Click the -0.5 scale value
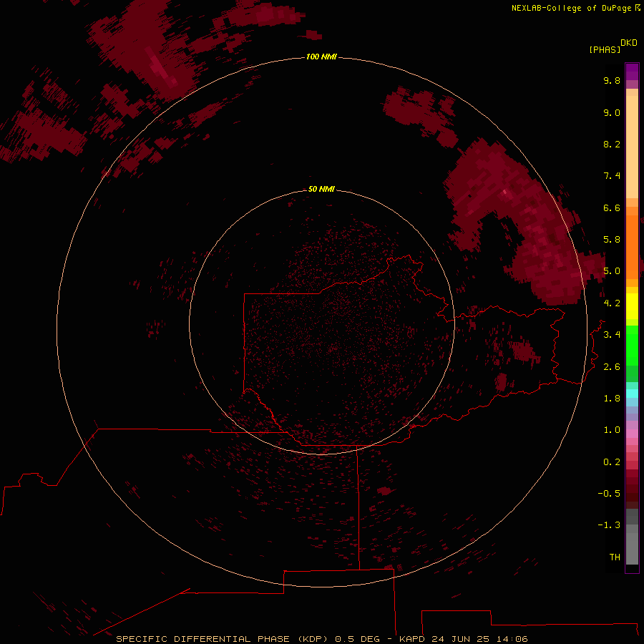Screen dimensions: 644x644 pyautogui.click(x=609, y=494)
